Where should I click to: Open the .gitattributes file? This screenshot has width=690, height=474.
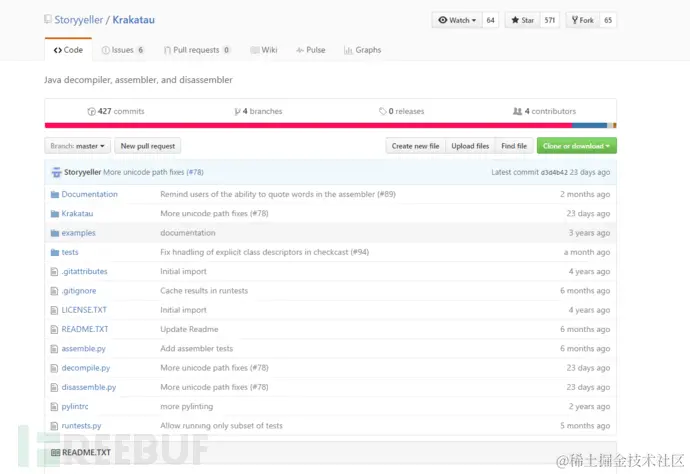click(84, 272)
